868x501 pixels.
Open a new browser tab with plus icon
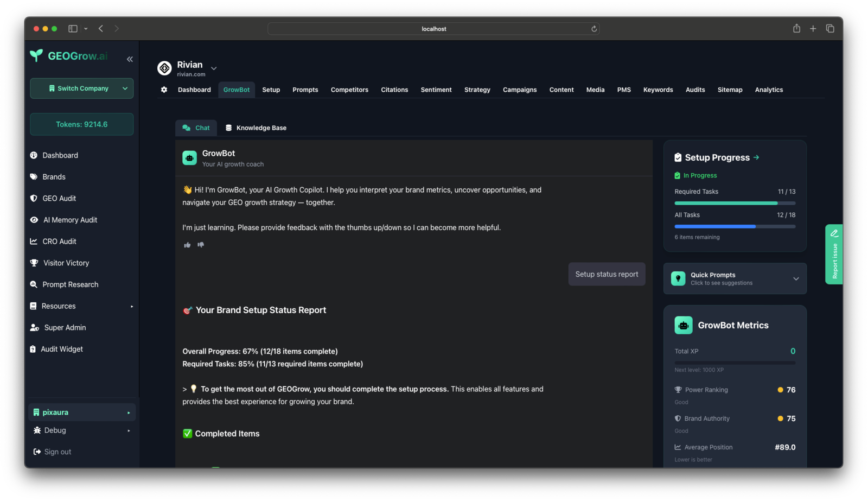click(813, 29)
